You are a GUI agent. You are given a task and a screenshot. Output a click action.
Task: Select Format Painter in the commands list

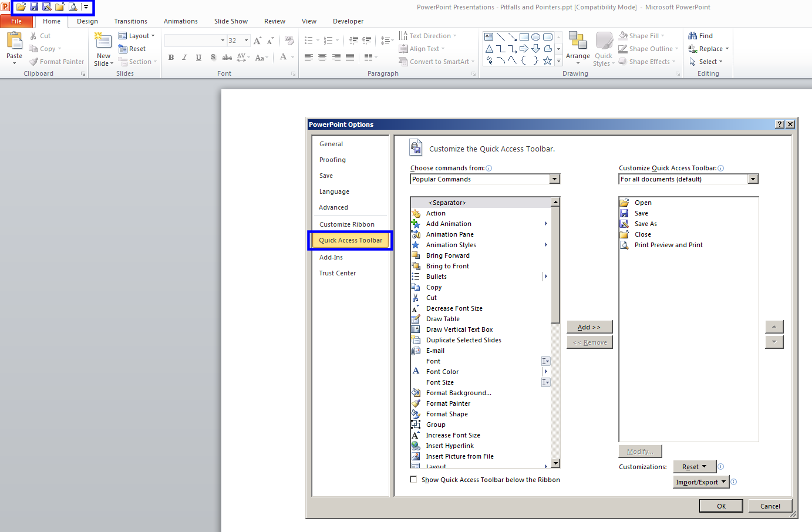pos(448,403)
